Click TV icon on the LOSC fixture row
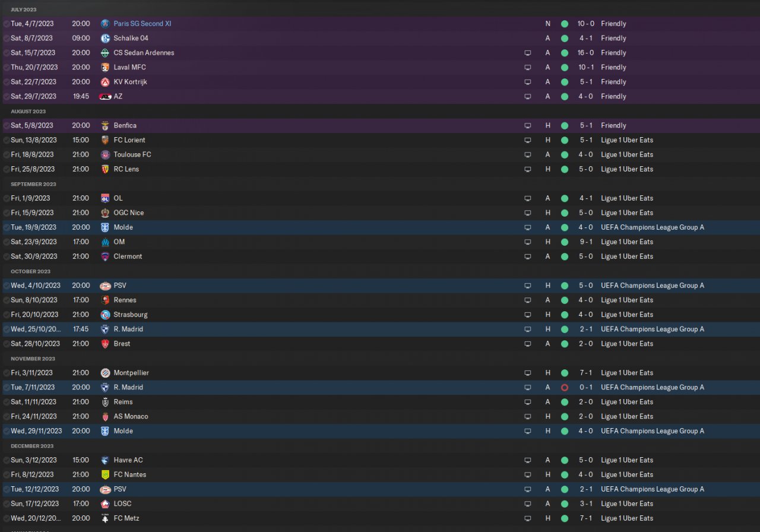Viewport: 760px width, 532px height. tap(527, 503)
